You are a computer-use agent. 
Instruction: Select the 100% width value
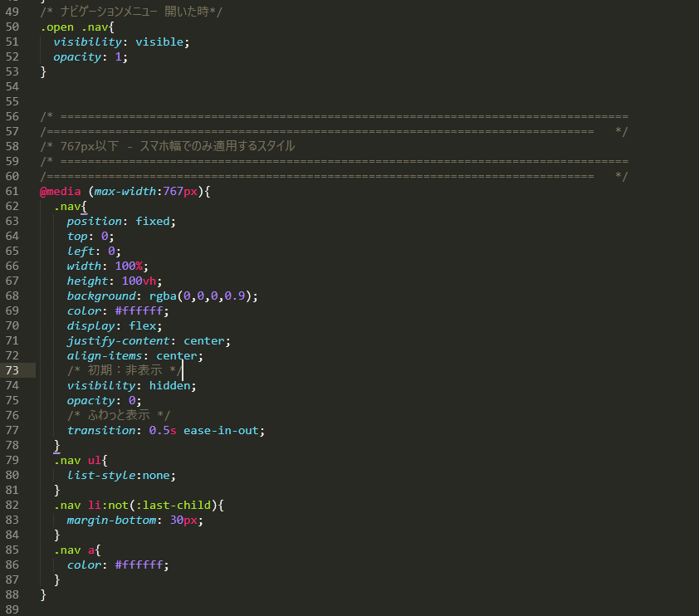129,266
